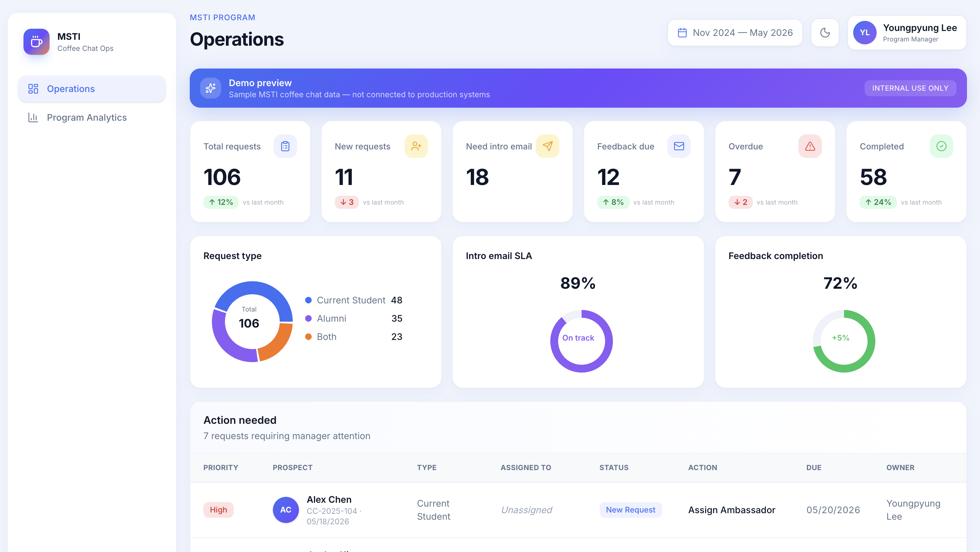Image resolution: width=980 pixels, height=552 pixels.
Task: Click the Youngpyung Lee owner cell in table
Action: coord(913,510)
